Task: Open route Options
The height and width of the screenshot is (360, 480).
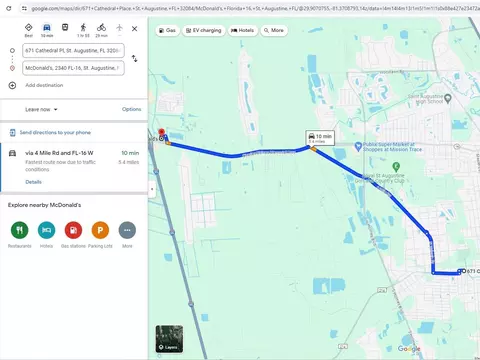Action: [131, 109]
